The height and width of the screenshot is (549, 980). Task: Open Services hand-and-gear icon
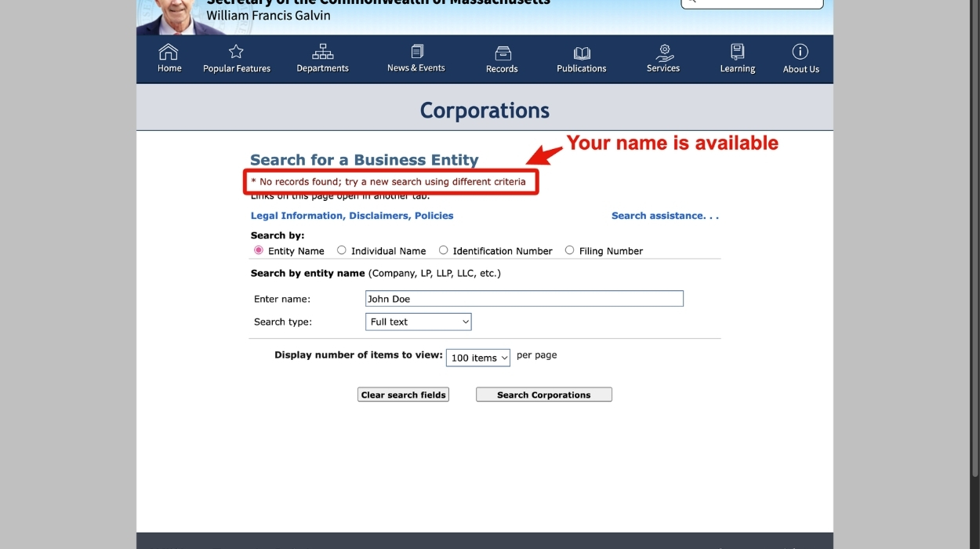pos(664,52)
